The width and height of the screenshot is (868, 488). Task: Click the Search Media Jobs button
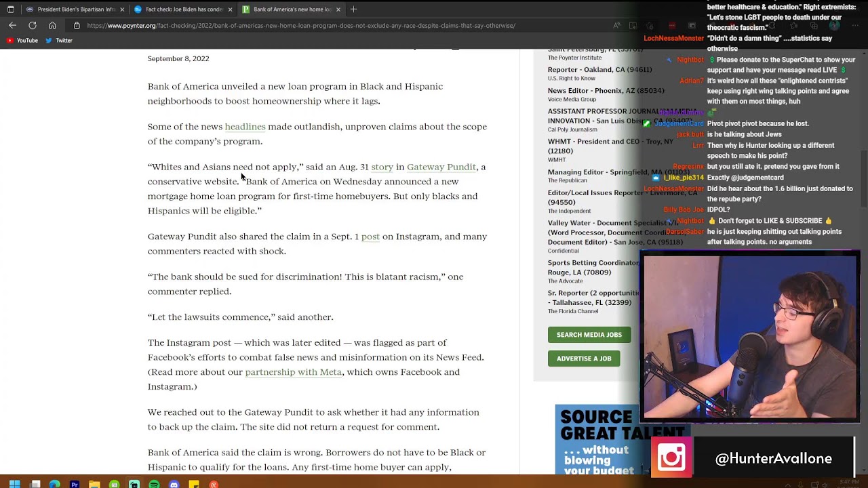click(x=589, y=335)
